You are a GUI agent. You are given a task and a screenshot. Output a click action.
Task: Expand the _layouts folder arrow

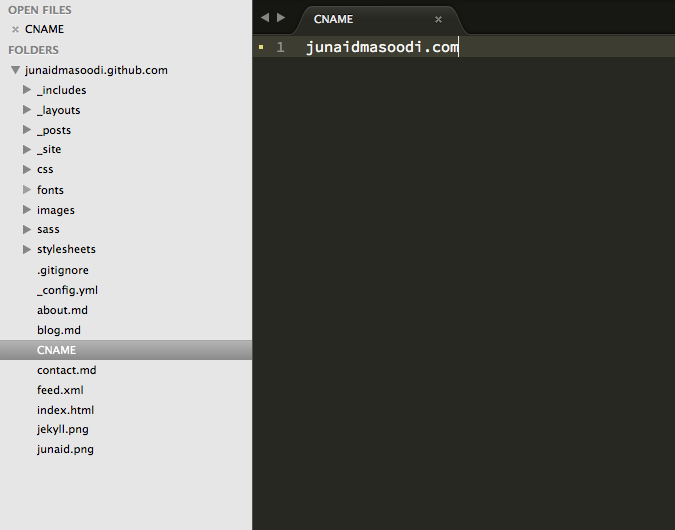coord(27,110)
